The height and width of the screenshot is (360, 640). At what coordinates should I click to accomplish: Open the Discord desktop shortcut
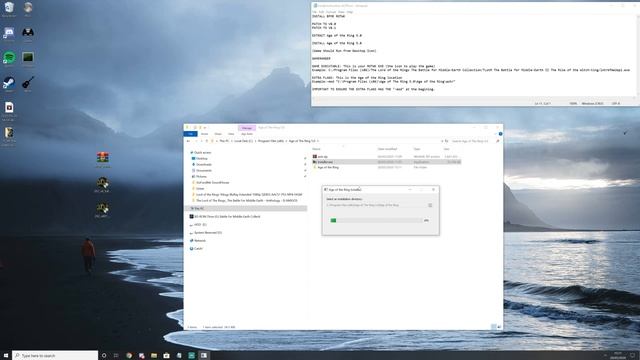tap(9, 33)
